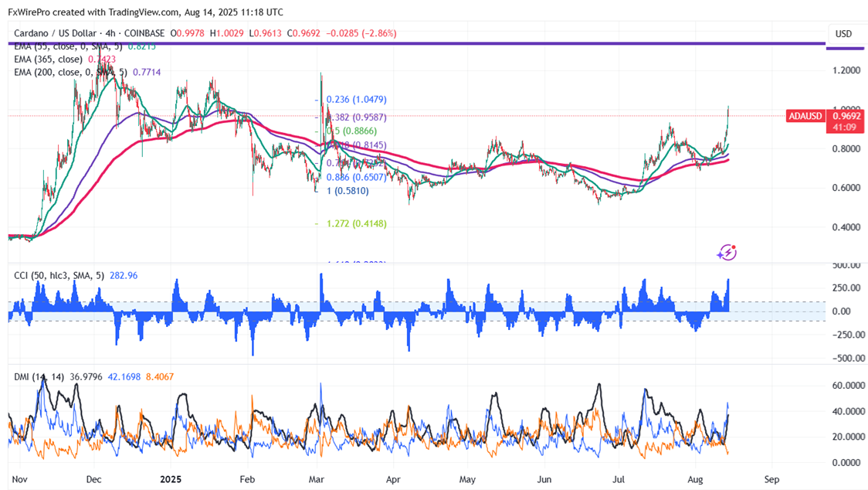Click the 0.236 (1.0479) Fibonacci level label
This screenshot has height=490, width=868.
click(357, 100)
